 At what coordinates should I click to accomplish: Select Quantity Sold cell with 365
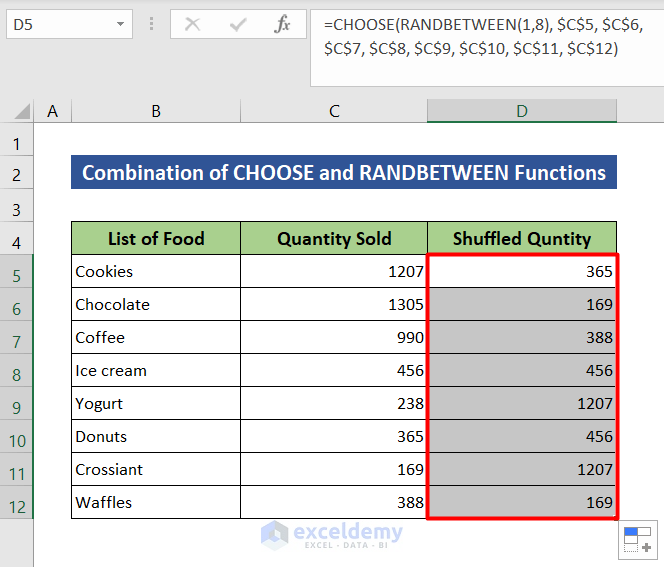coord(334,437)
